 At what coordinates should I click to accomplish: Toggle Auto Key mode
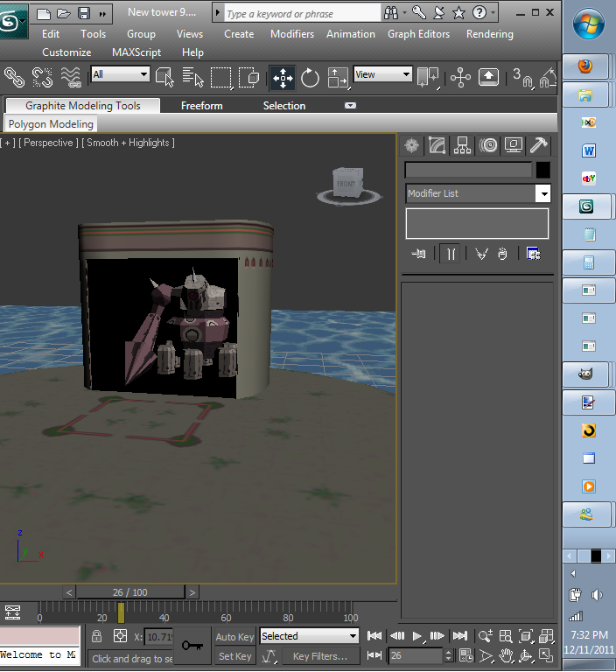tap(234, 637)
